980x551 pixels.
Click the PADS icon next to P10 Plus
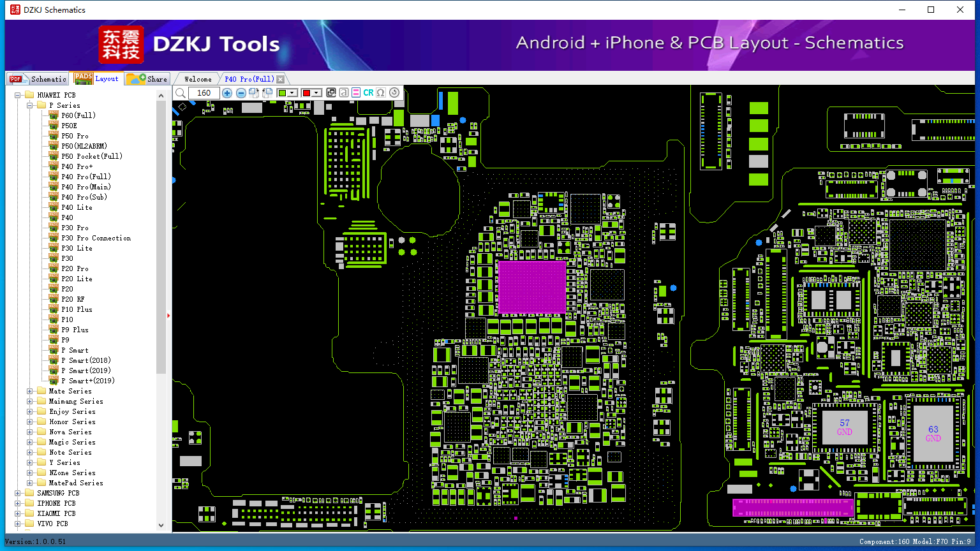[54, 309]
